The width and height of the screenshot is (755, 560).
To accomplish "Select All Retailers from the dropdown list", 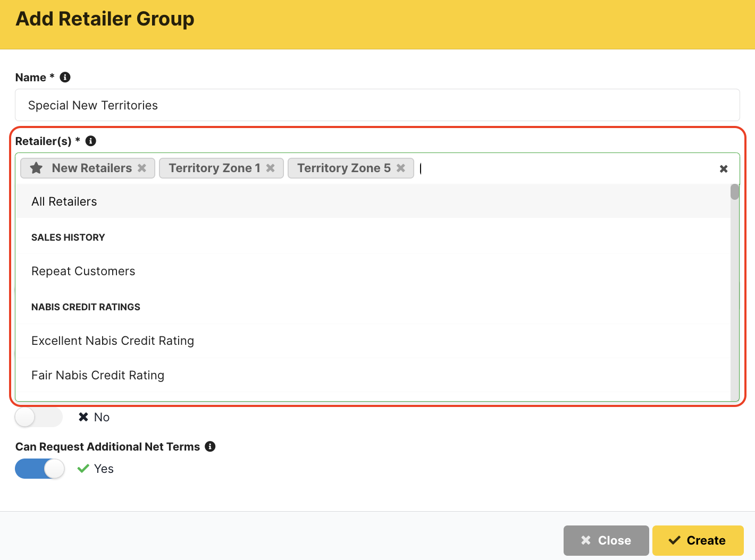I will pyautogui.click(x=64, y=201).
